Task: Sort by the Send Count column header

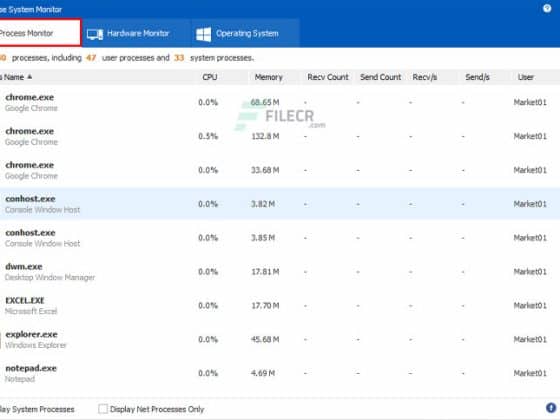Action: (380, 77)
